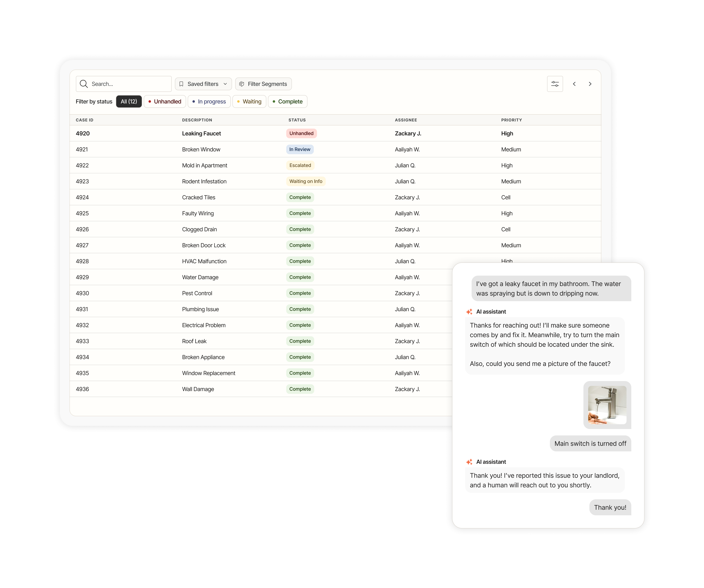Open the faucet photo thumbnail in chat
This screenshot has width=704, height=588.
click(x=607, y=405)
